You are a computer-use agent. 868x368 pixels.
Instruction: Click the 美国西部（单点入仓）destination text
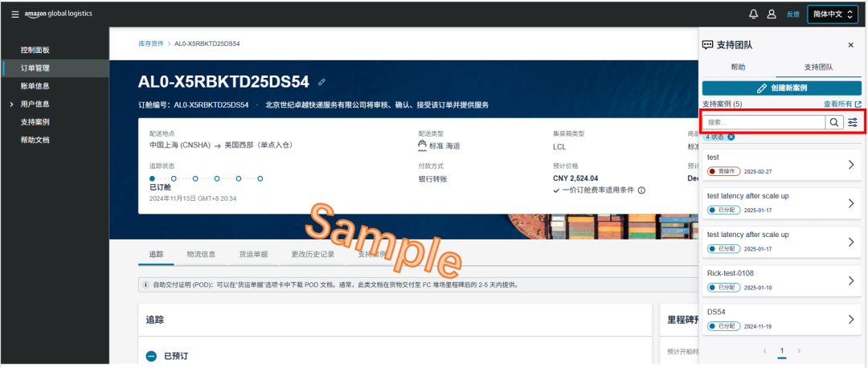click(x=259, y=145)
